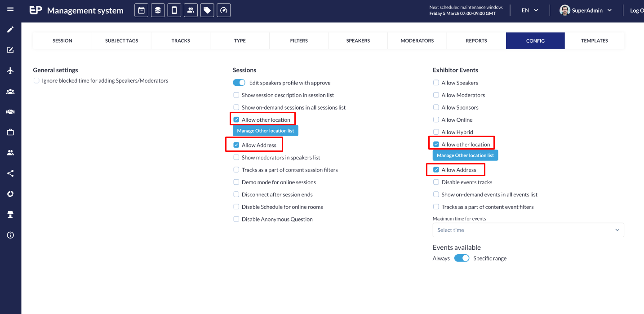Image resolution: width=644 pixels, height=314 pixels.
Task: Open the hamburger menu icon
Action: [x=10, y=9]
